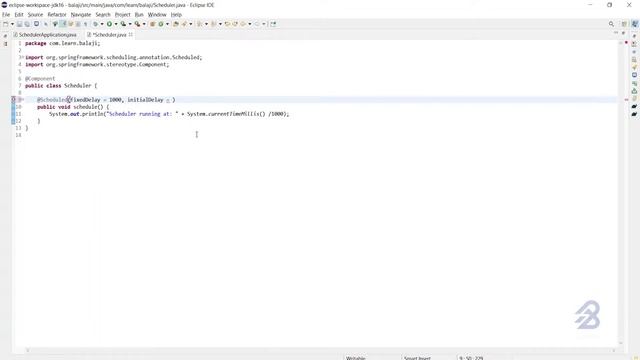This screenshot has height=360, width=640.
Task: Open the Navigate menu
Action: pyautogui.click(x=81, y=15)
